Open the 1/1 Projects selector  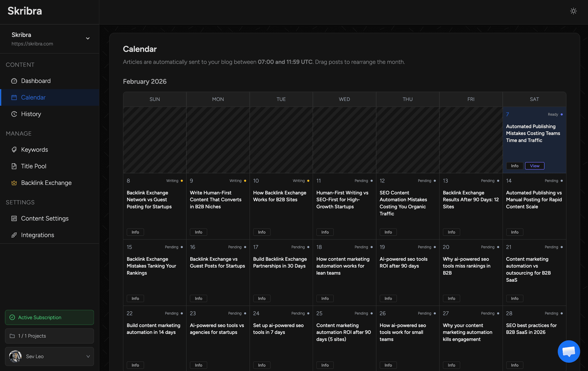[49, 336]
